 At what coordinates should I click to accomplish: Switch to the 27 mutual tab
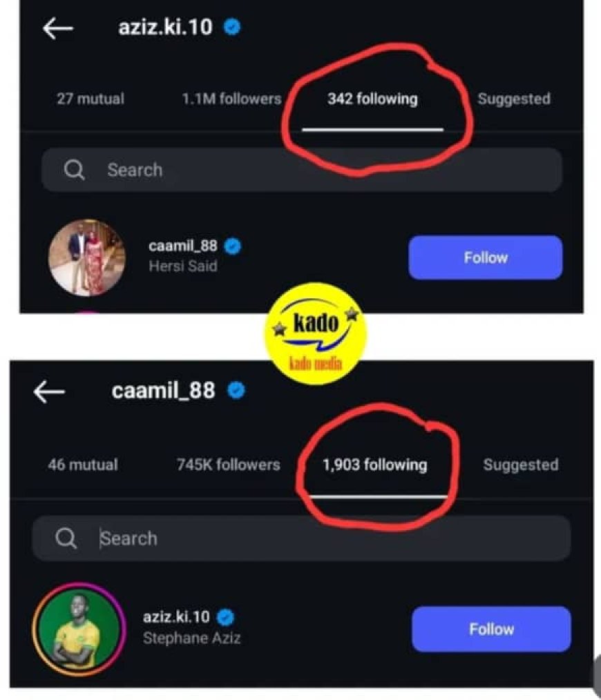coord(90,99)
